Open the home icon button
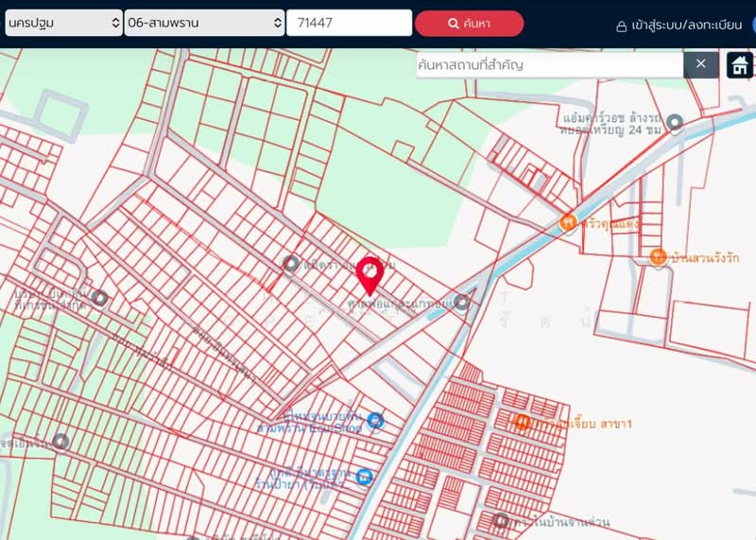The width and height of the screenshot is (756, 540). point(740,65)
